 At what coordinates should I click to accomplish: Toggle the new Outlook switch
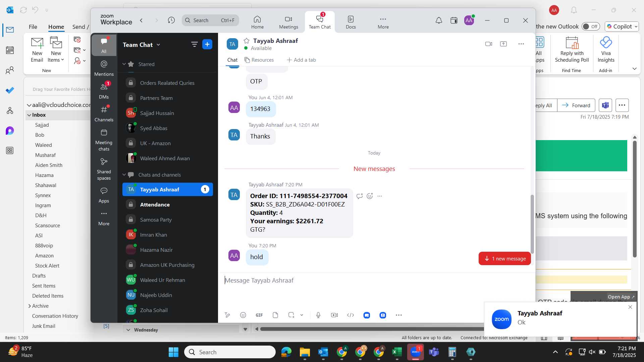[x=591, y=26]
